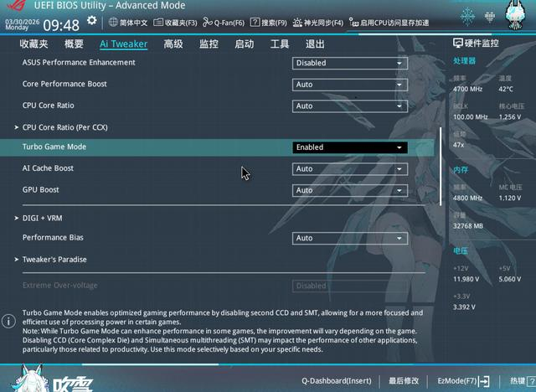This screenshot has height=392, width=536.
Task: Select the Turbo Game Mode label
Action: pyautogui.click(x=54, y=147)
